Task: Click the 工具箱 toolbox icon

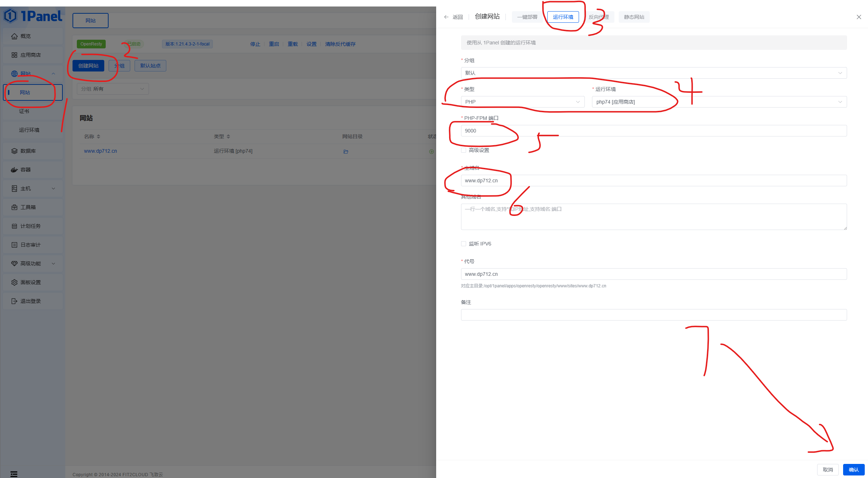Action: pos(14,207)
